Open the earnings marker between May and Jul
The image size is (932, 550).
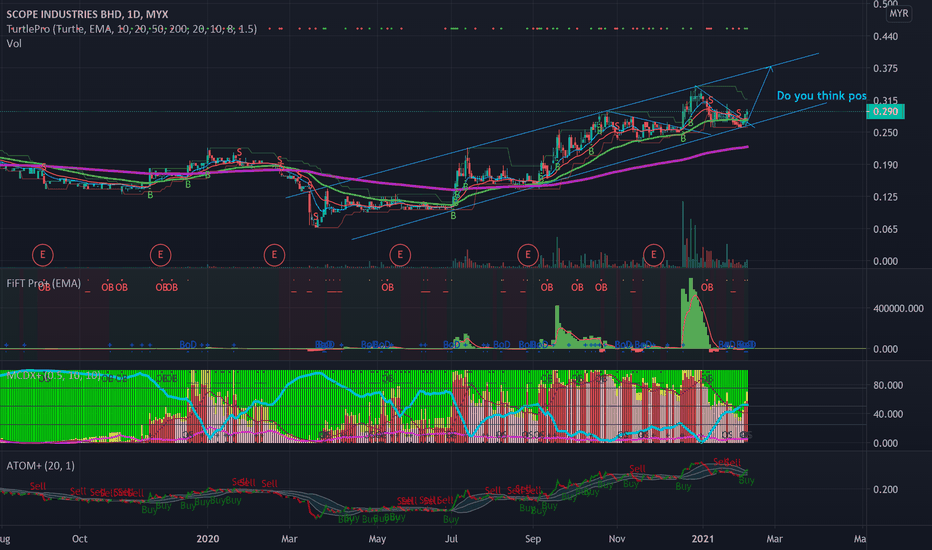click(400, 255)
